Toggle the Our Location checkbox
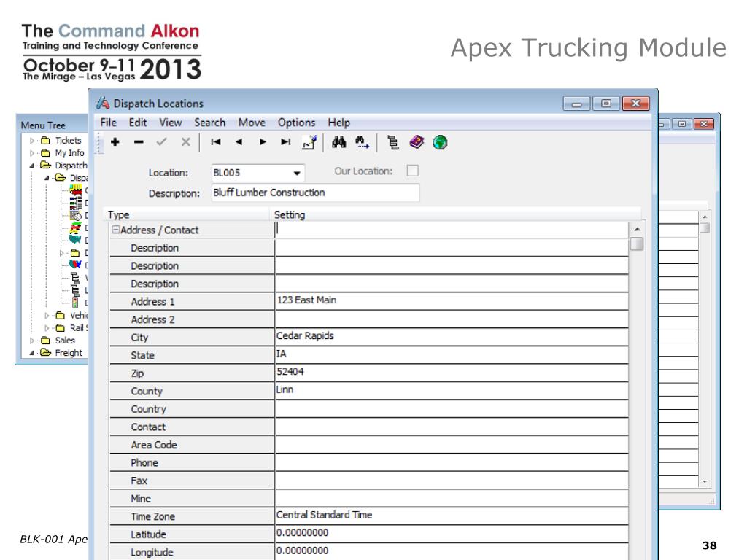 click(413, 171)
